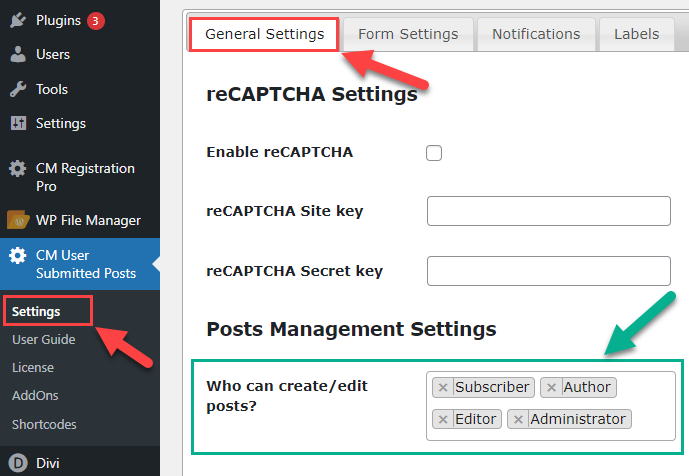Image resolution: width=689 pixels, height=476 pixels.
Task: Click the CM User Submitted Posts gear icon
Action: [x=18, y=255]
